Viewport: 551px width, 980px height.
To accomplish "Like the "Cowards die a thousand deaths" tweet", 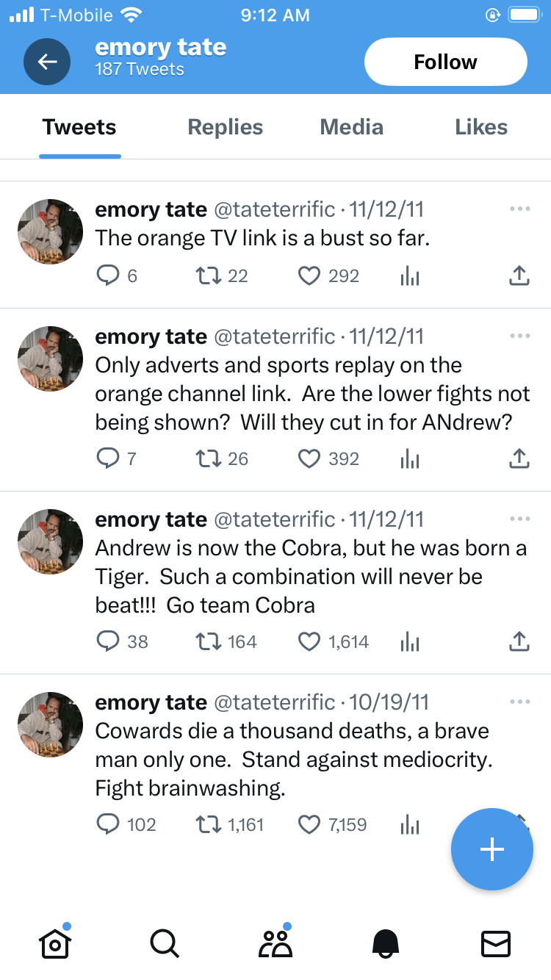I will pos(309,825).
